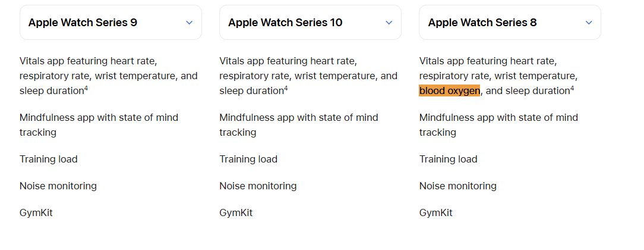
Task: Select GymKit under Series 8
Action: (435, 212)
